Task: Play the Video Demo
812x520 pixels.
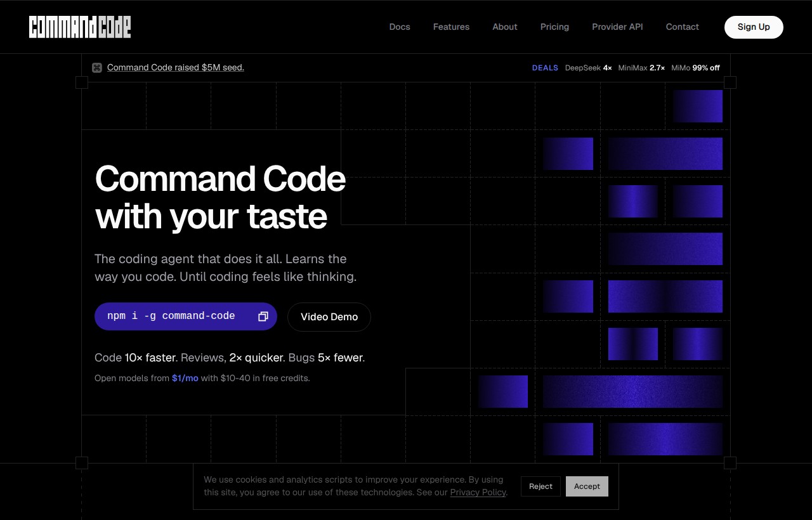Action: (x=329, y=317)
